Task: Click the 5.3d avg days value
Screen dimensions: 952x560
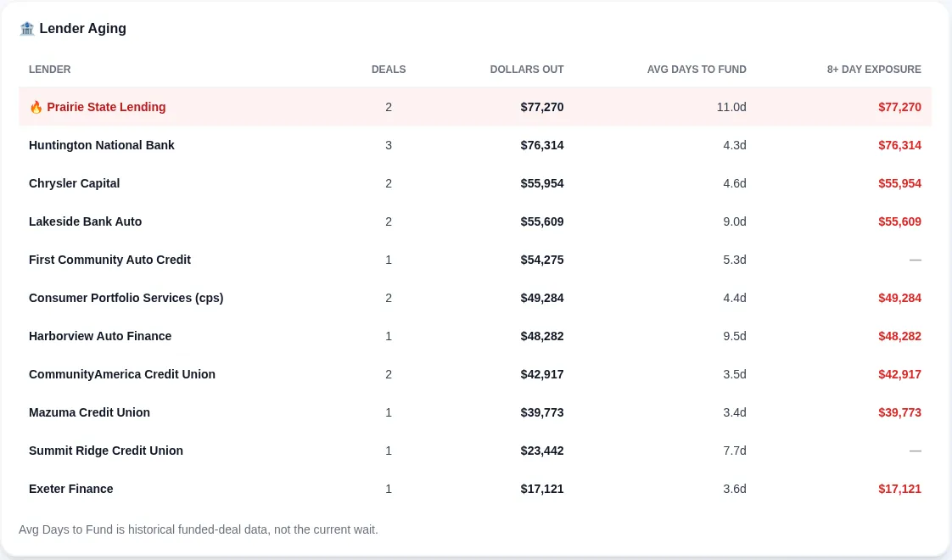Action: coord(735,260)
